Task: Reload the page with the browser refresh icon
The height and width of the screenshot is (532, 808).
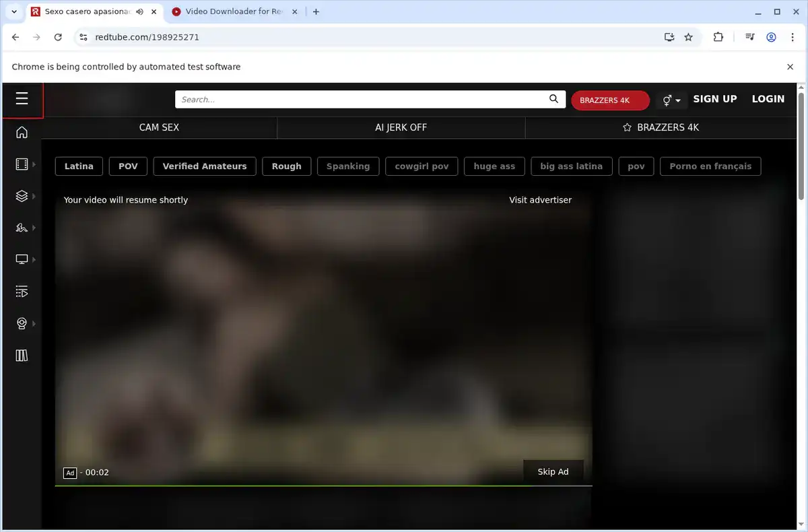Action: point(58,38)
